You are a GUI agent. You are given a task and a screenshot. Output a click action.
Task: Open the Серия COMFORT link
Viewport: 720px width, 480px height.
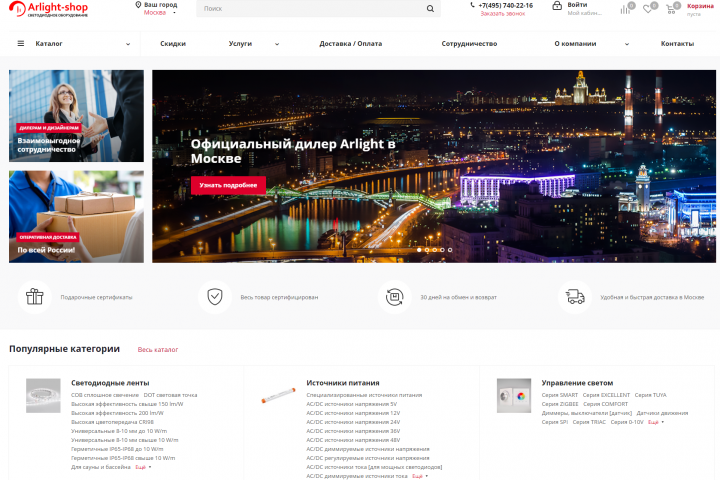click(x=605, y=404)
